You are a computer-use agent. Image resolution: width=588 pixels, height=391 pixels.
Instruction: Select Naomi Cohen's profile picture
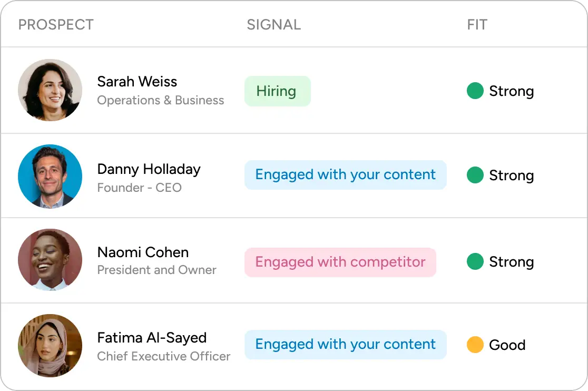coord(50,260)
